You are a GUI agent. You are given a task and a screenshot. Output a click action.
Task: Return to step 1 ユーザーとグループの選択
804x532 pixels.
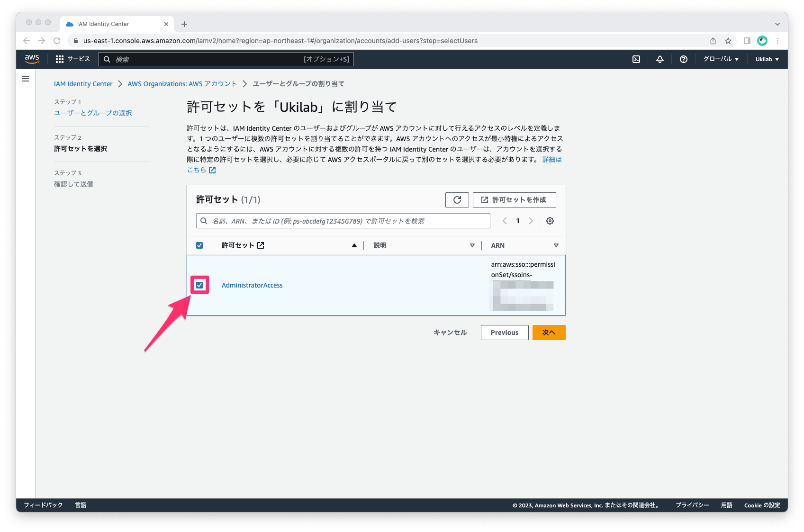[x=93, y=113]
